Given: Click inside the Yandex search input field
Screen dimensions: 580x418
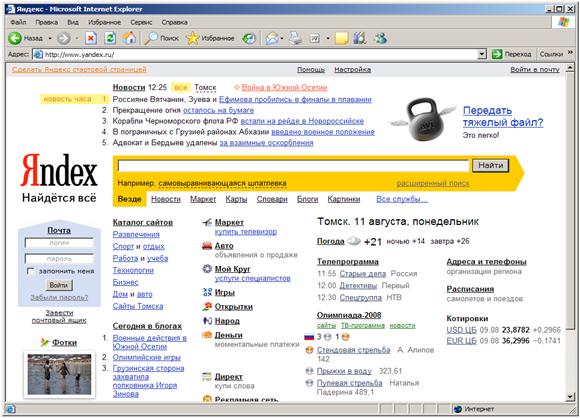Looking at the screenshot, I should pos(293,166).
